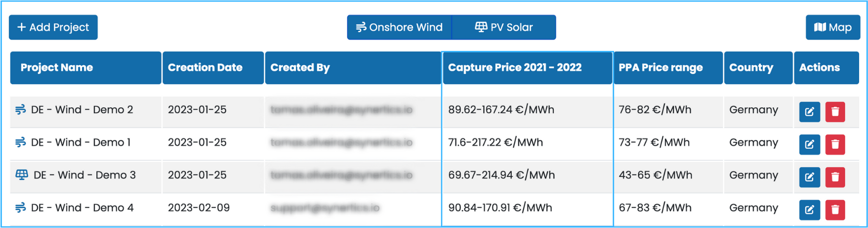Delete the DE - Wind - Demo 2 project
Screen dimensions: 868x228
click(x=835, y=112)
